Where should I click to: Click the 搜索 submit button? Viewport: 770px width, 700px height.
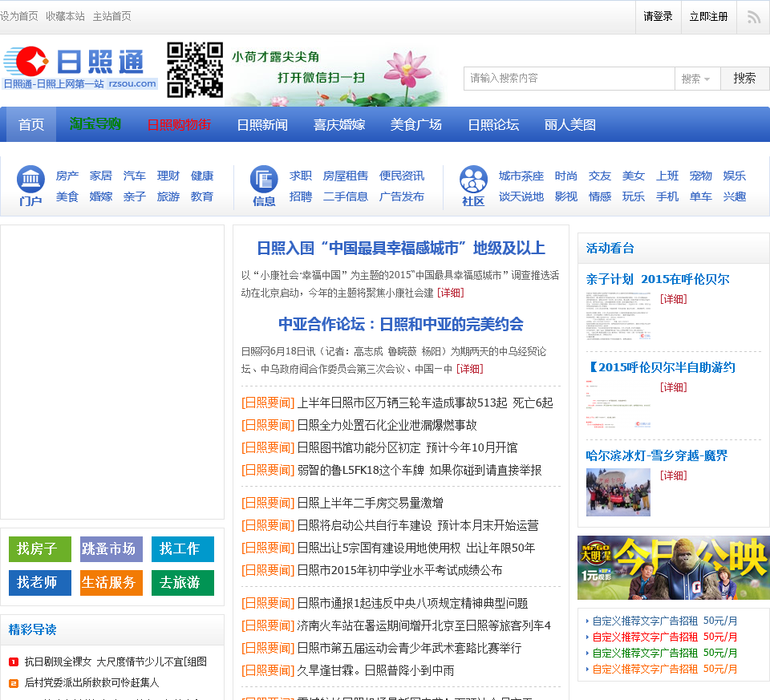point(744,79)
